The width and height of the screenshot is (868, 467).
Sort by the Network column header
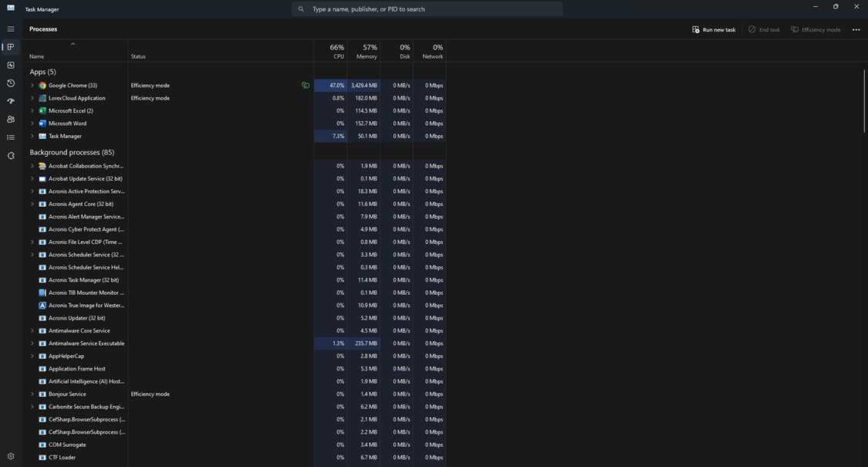(430, 51)
